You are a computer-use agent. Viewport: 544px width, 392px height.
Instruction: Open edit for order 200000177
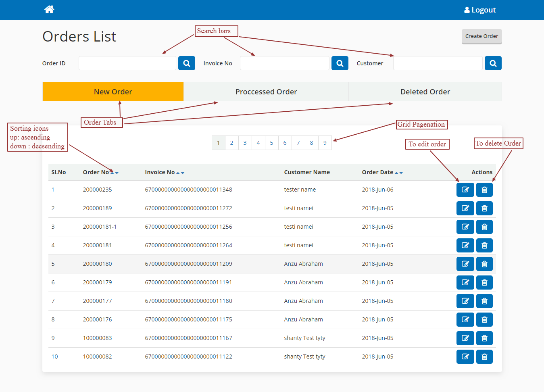(x=465, y=301)
